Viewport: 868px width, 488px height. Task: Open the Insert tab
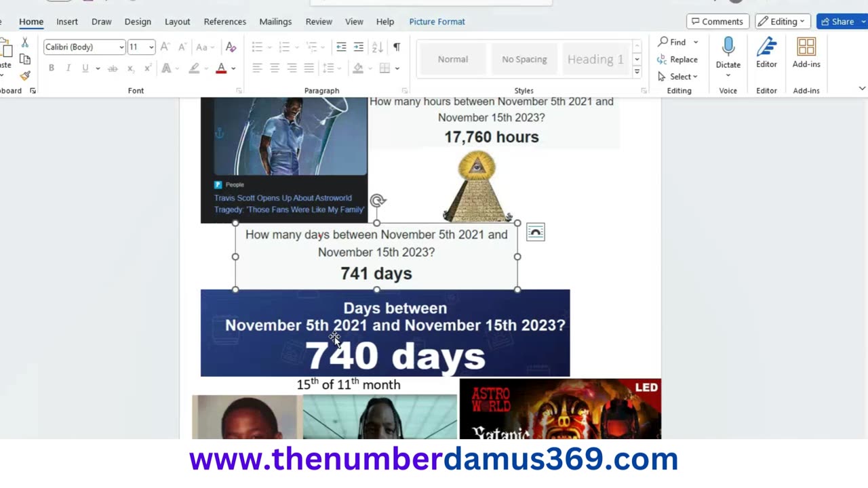coord(67,22)
